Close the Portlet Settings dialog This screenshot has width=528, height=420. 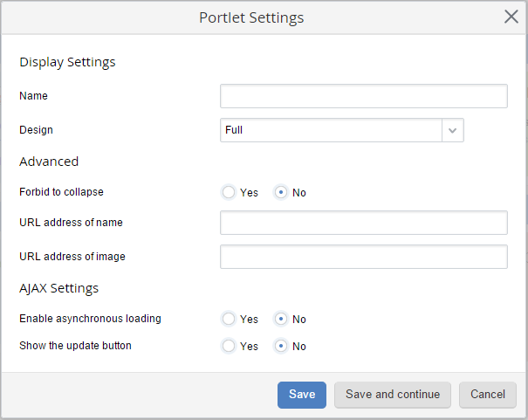[511, 17]
